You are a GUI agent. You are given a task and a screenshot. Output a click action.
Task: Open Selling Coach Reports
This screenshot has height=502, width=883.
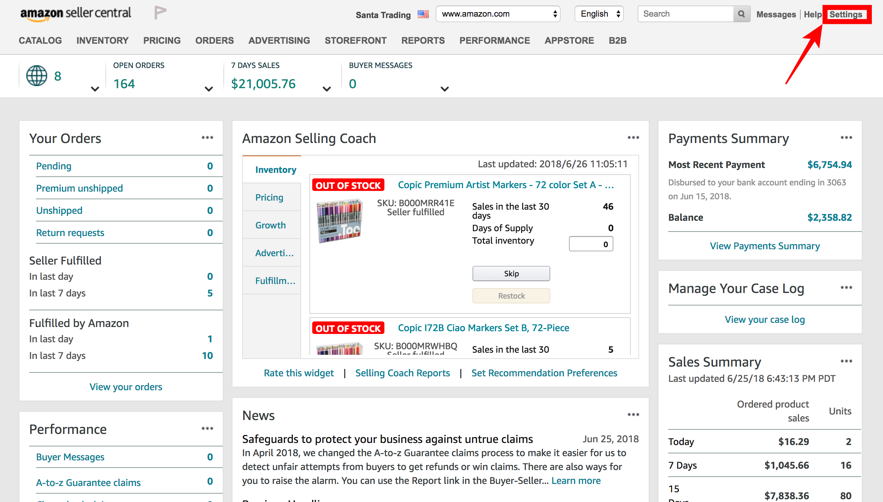pos(403,373)
